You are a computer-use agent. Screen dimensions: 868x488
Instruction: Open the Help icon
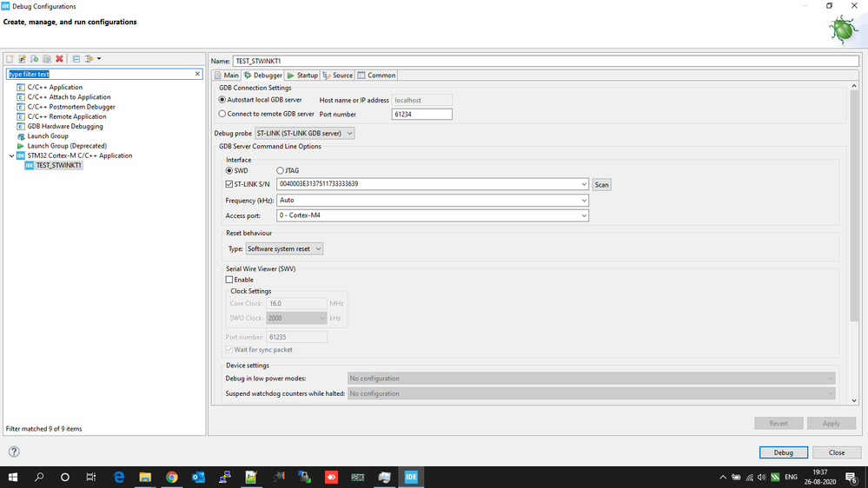(14, 452)
